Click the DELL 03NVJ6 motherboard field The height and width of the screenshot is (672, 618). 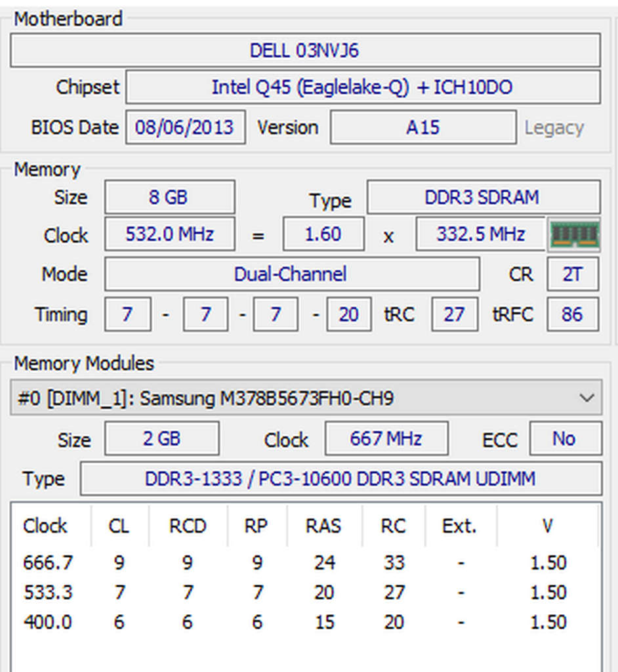tap(304, 51)
